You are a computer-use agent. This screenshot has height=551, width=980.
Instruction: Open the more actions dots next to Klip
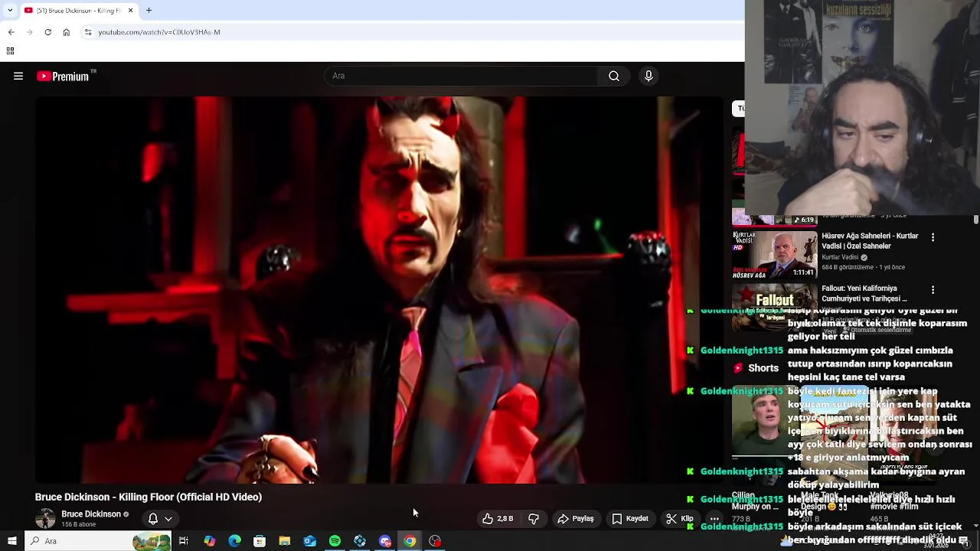pyautogui.click(x=714, y=518)
